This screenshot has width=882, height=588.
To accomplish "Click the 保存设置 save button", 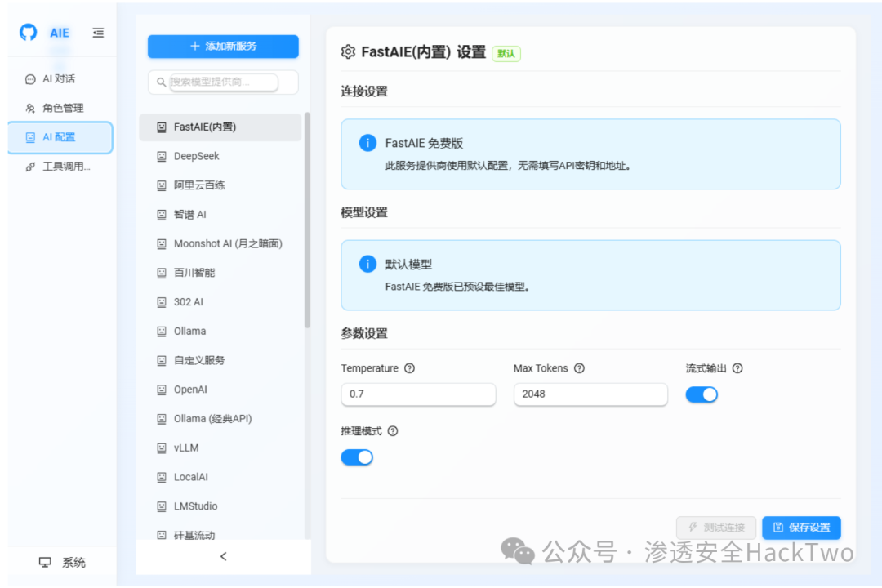I will point(801,528).
